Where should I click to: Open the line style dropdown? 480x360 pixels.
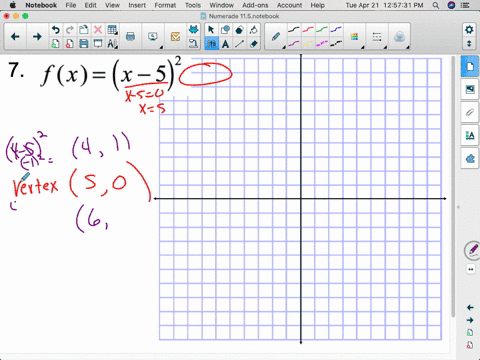tap(377, 37)
